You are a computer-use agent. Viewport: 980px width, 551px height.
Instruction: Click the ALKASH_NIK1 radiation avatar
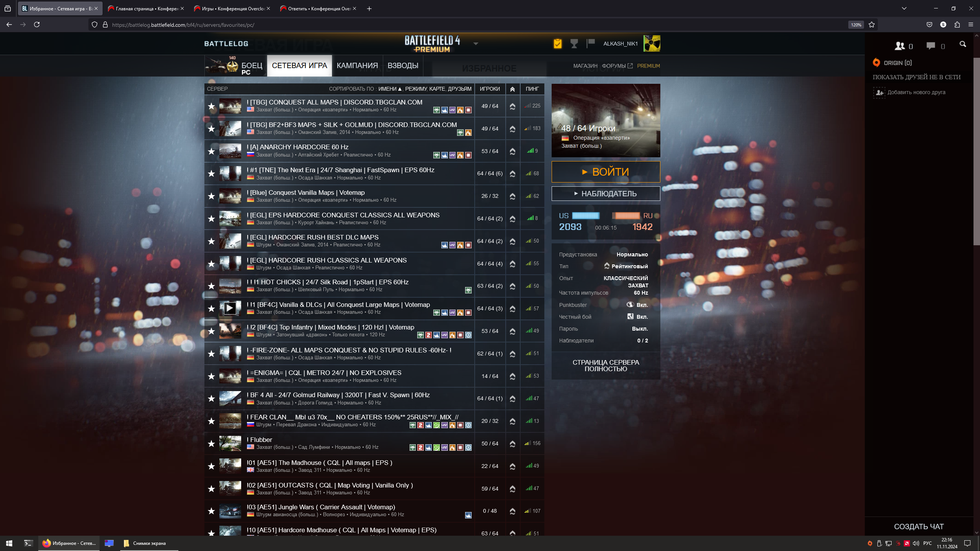pyautogui.click(x=652, y=44)
